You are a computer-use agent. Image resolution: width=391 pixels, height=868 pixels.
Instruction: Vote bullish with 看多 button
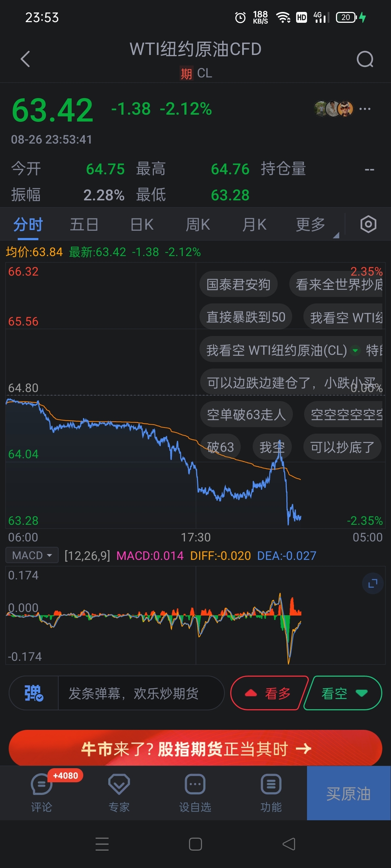click(269, 693)
